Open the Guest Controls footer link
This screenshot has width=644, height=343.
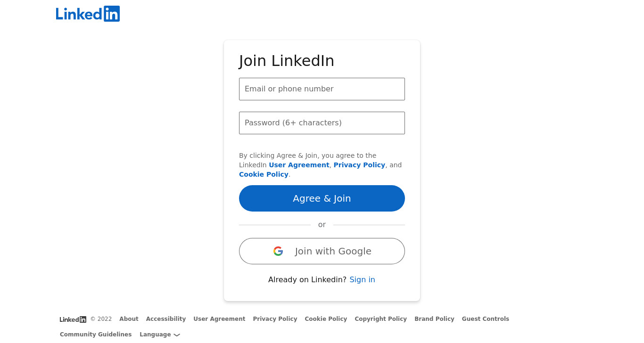(486, 319)
